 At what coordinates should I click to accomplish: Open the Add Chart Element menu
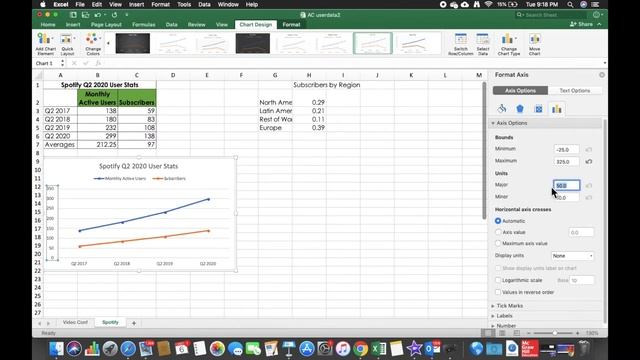click(45, 44)
